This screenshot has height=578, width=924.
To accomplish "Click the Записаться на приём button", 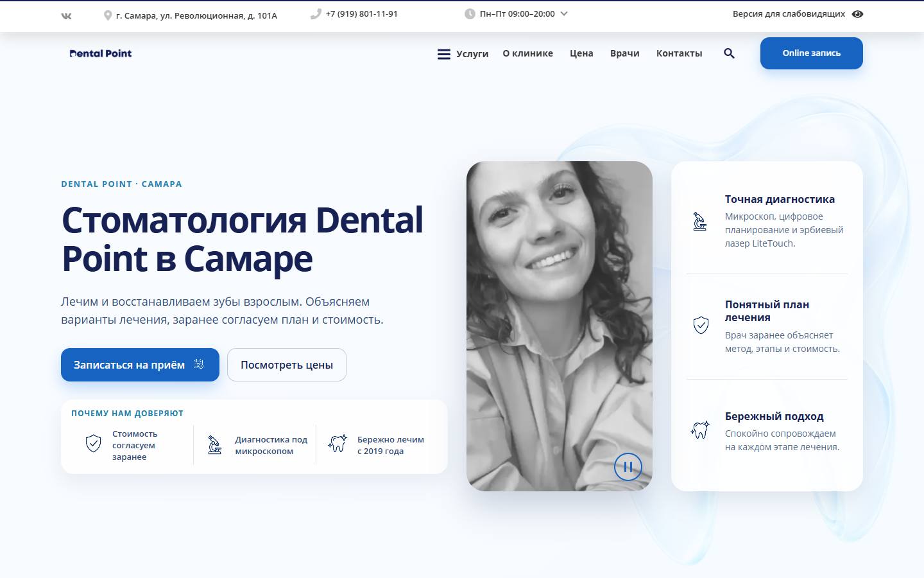I will [x=140, y=365].
